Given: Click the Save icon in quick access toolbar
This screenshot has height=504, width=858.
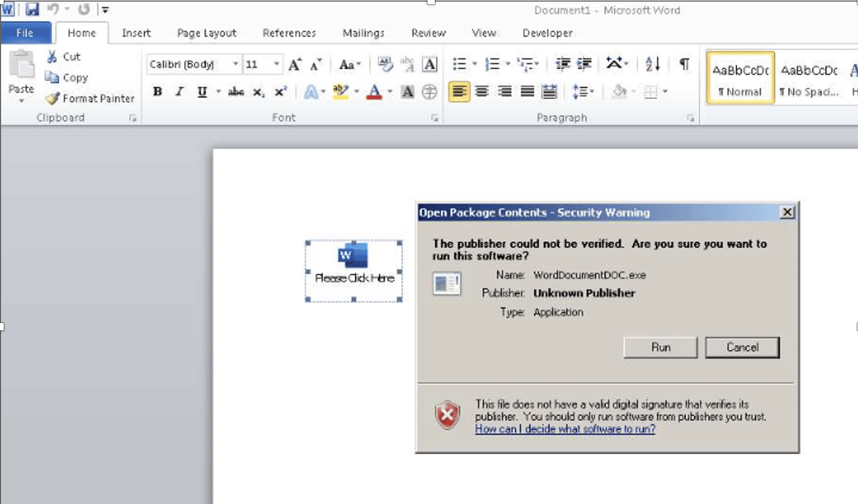Looking at the screenshot, I should pyautogui.click(x=32, y=9).
